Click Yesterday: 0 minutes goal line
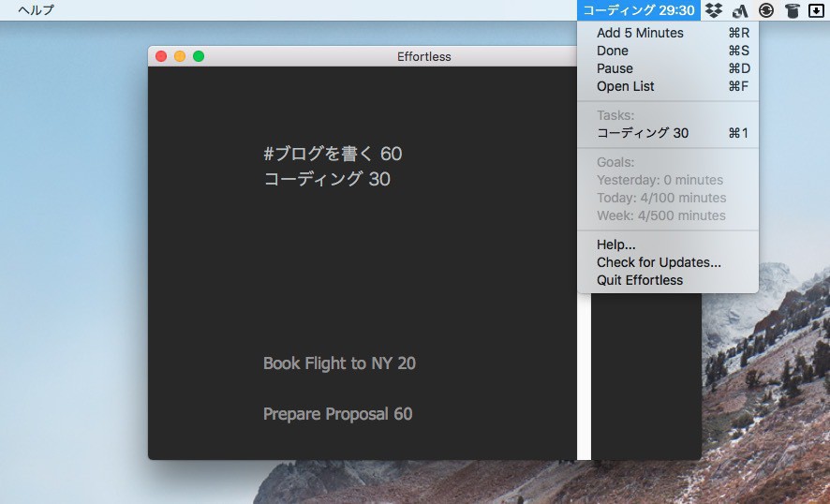This screenshot has height=504, width=830. [660, 180]
